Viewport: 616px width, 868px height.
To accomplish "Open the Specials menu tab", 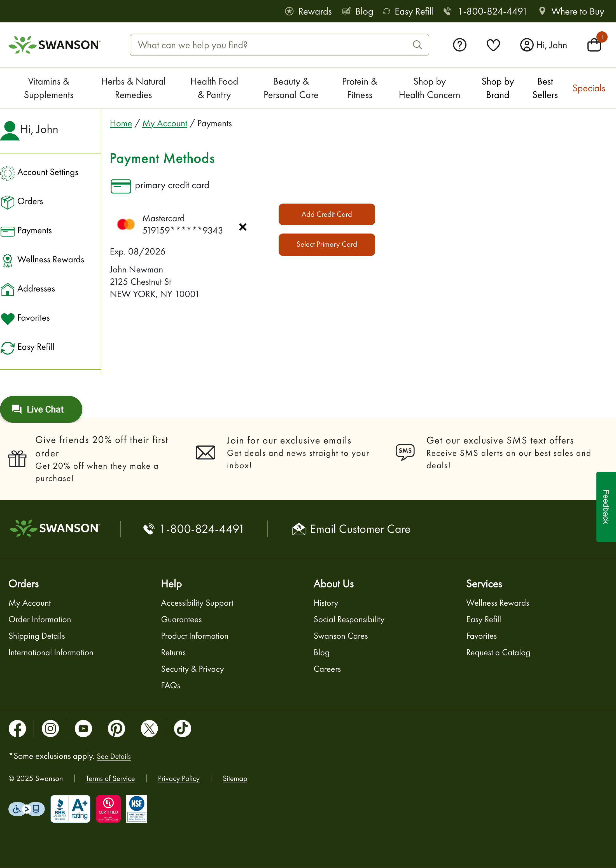I will pyautogui.click(x=589, y=88).
